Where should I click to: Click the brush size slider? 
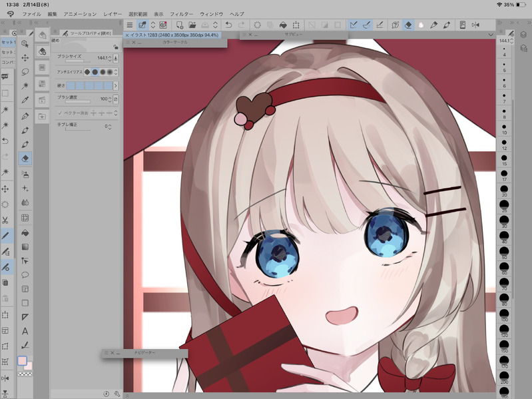(78, 61)
